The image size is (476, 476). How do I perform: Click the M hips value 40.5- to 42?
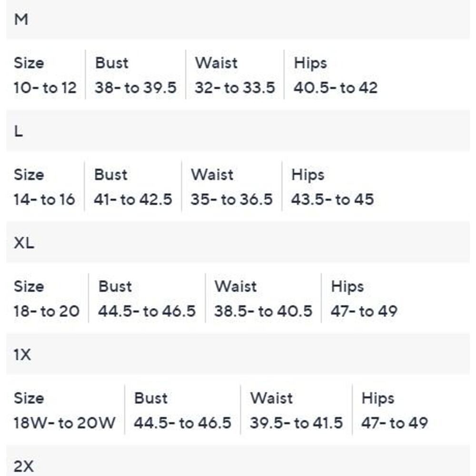point(336,88)
